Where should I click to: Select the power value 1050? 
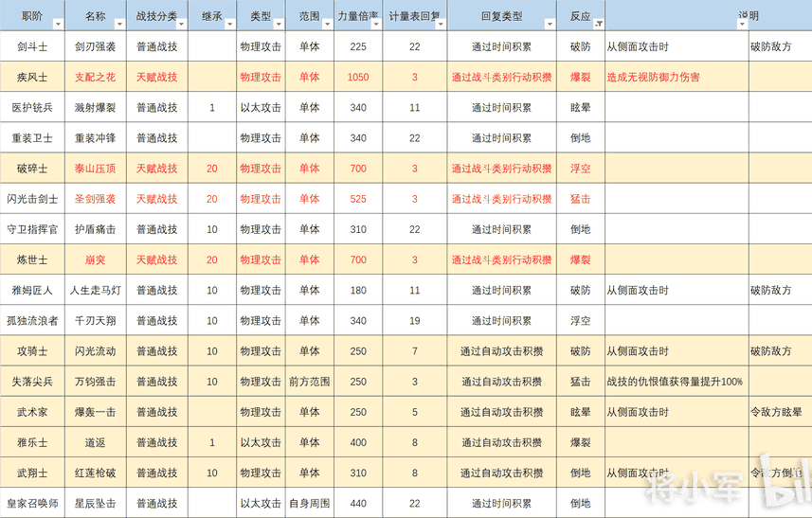click(358, 77)
